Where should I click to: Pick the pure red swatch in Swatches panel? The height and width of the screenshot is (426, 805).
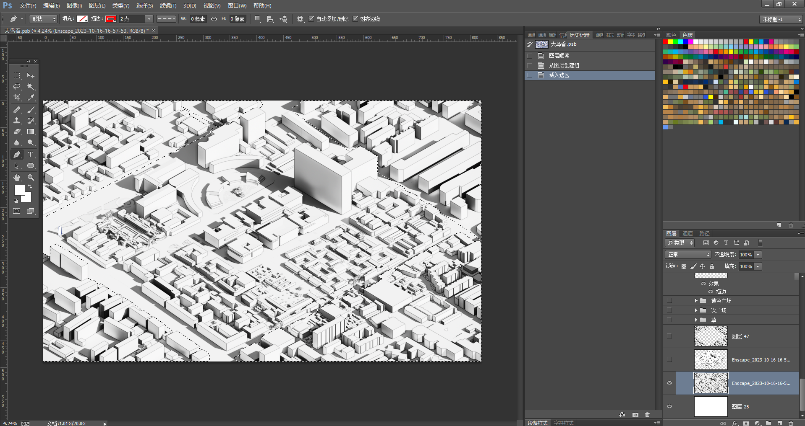point(667,41)
